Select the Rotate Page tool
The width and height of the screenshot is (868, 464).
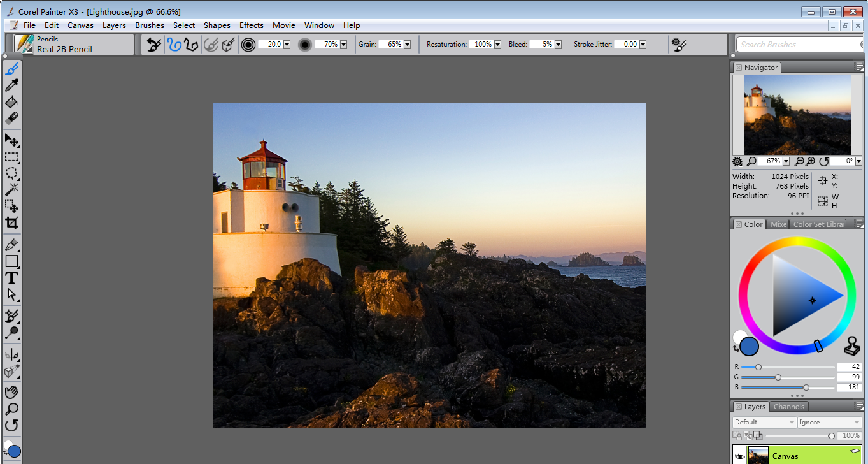pyautogui.click(x=13, y=425)
